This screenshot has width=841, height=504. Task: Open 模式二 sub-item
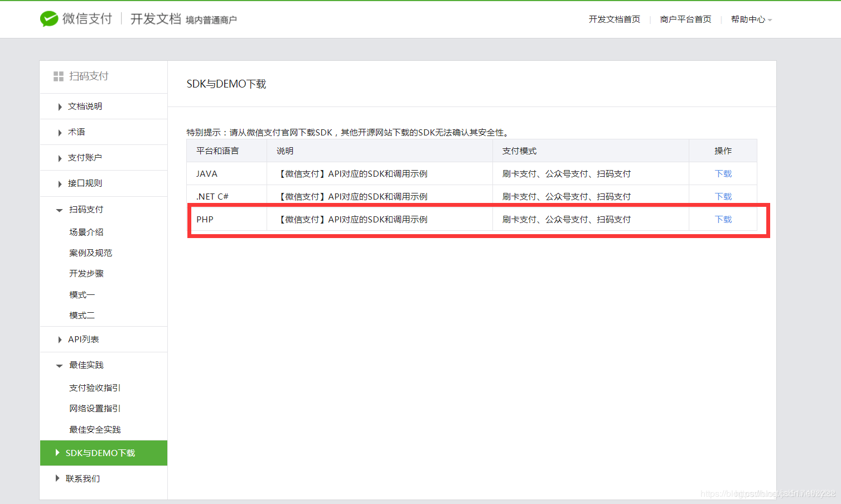[x=82, y=315]
